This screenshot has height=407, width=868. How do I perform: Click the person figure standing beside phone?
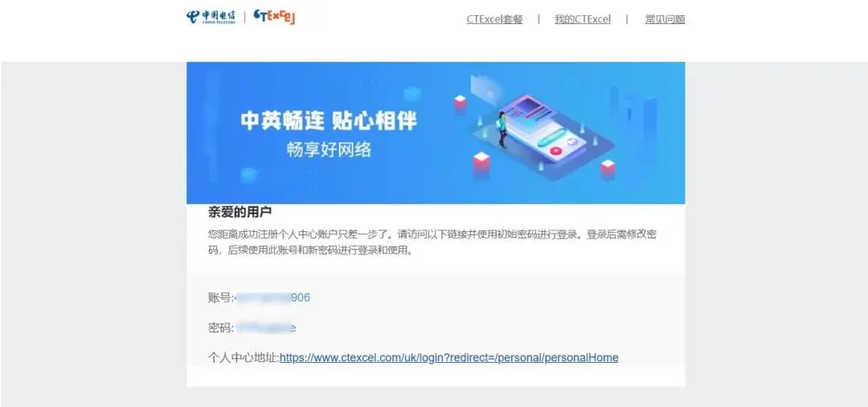[502, 129]
